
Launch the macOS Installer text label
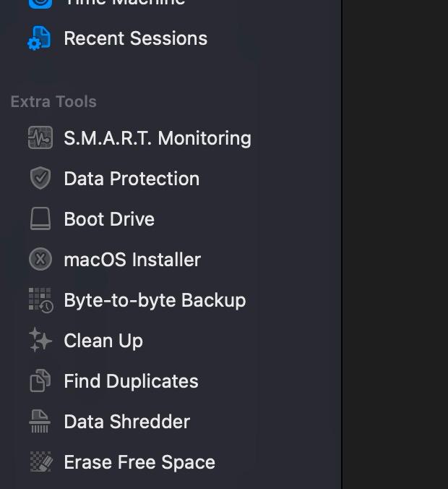tap(132, 260)
